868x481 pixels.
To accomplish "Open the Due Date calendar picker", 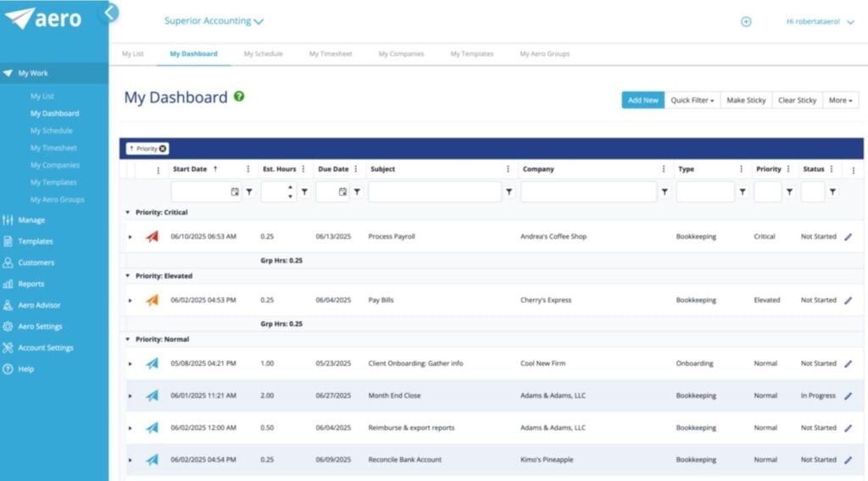I will coord(342,192).
